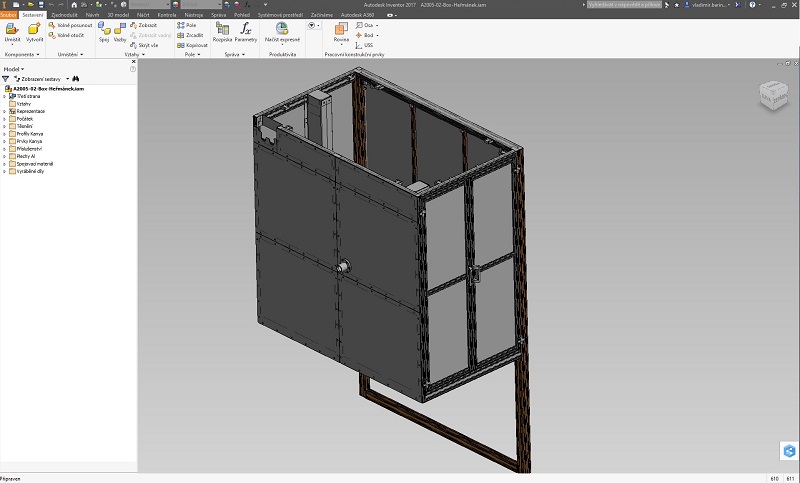Click the binoculars find icon in browser

(x=76, y=78)
